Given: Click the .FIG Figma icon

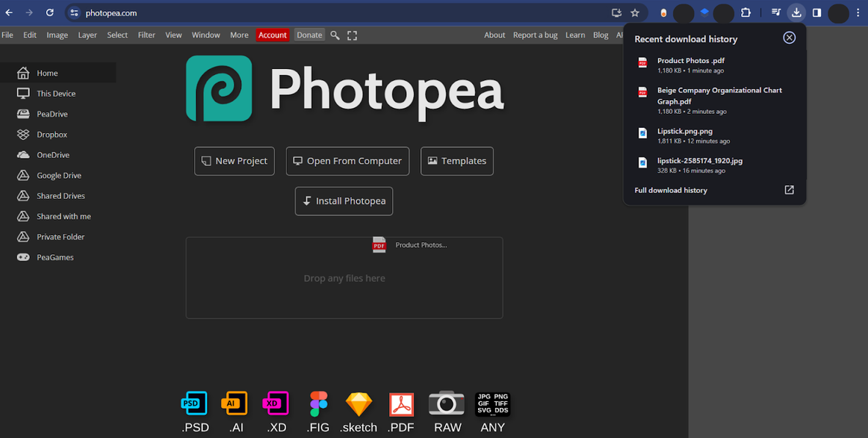Looking at the screenshot, I should pos(318,403).
